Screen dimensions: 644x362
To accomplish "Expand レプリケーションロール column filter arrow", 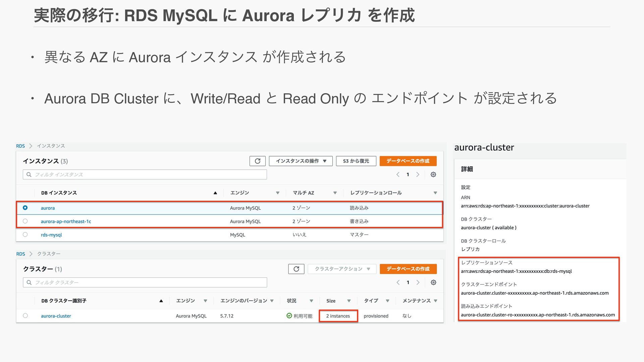I will click(435, 193).
